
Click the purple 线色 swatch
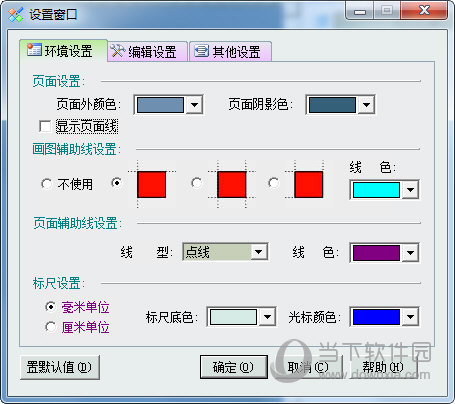tap(376, 253)
